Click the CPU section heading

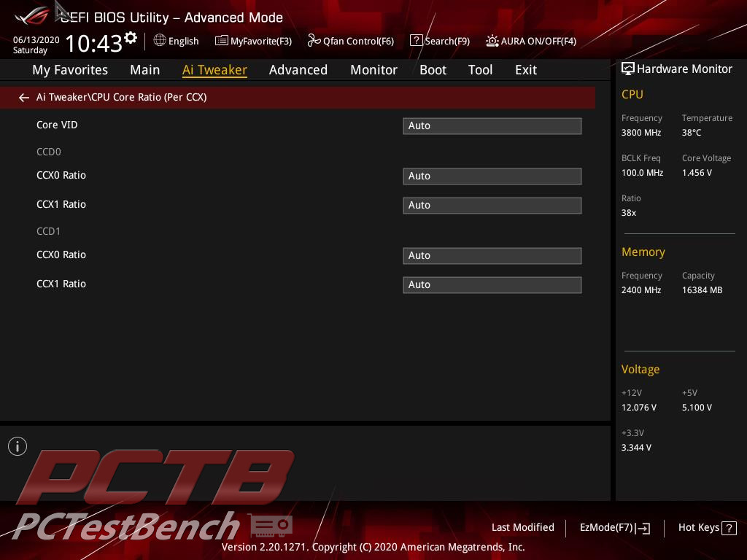(632, 94)
